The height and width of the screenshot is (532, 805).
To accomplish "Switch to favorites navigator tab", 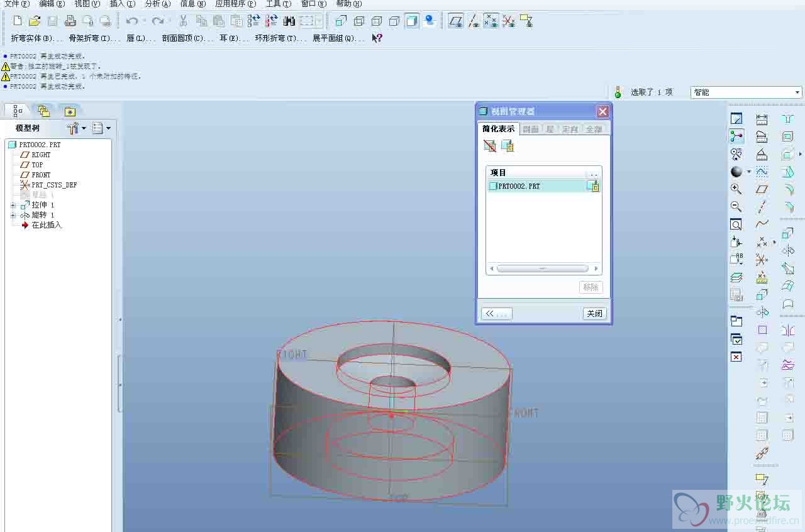I will (70, 111).
